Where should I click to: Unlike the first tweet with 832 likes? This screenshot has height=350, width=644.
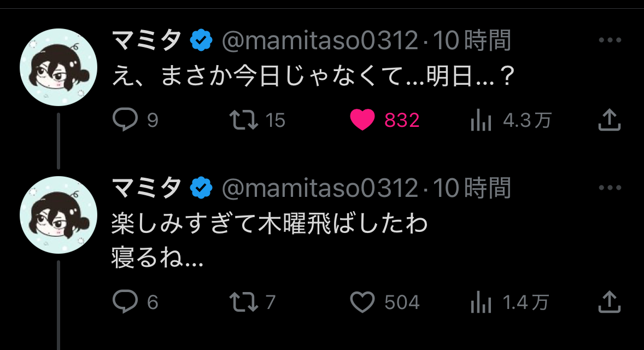point(362,120)
